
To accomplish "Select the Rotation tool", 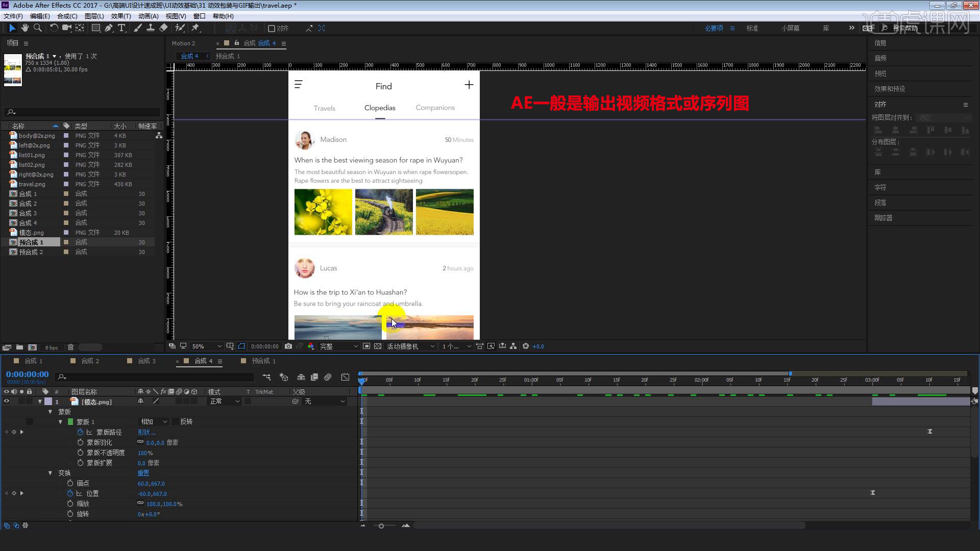I will coord(54,28).
